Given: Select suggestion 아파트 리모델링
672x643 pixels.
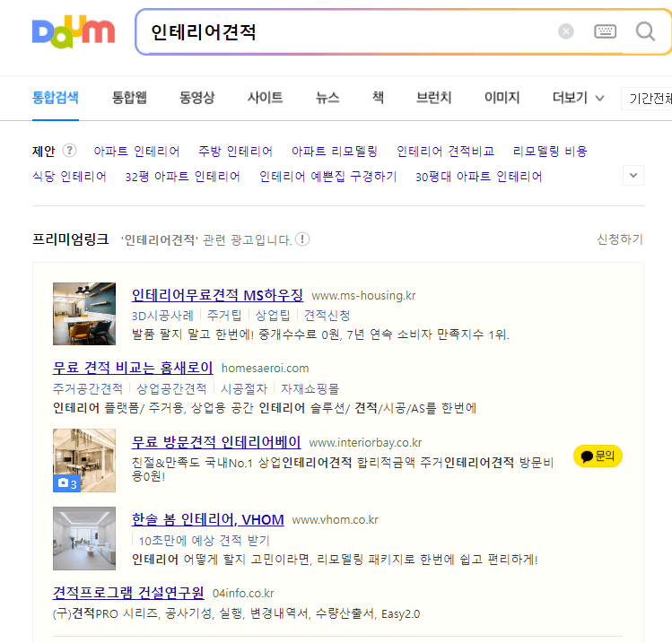Looking at the screenshot, I should coord(335,152).
